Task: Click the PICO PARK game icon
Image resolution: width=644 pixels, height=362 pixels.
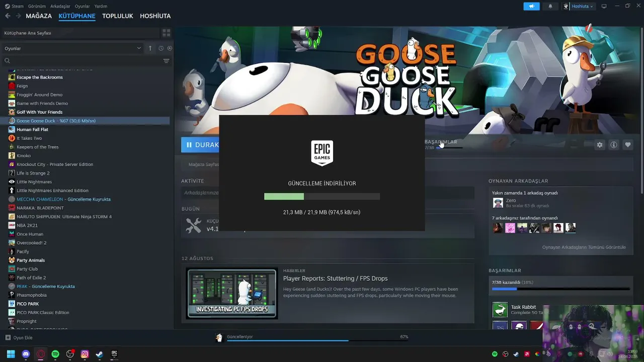Action: pyautogui.click(x=12, y=304)
